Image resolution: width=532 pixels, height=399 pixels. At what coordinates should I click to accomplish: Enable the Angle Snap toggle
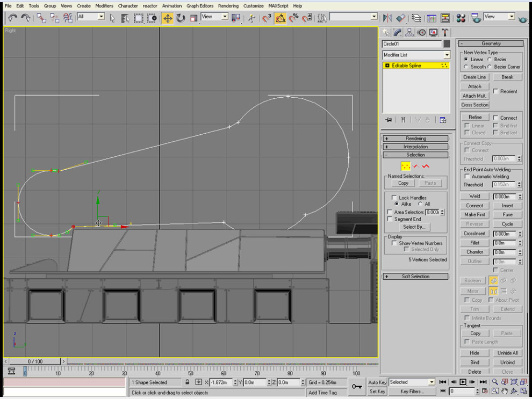tap(280, 17)
